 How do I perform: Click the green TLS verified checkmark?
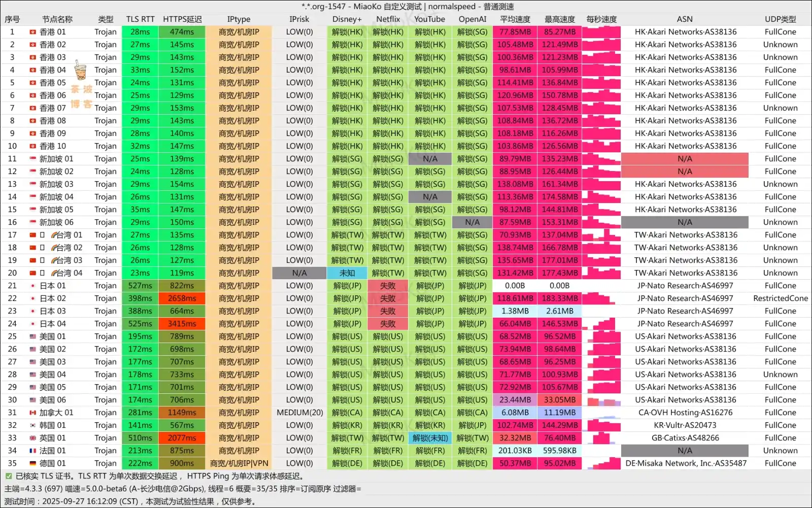pos(9,476)
